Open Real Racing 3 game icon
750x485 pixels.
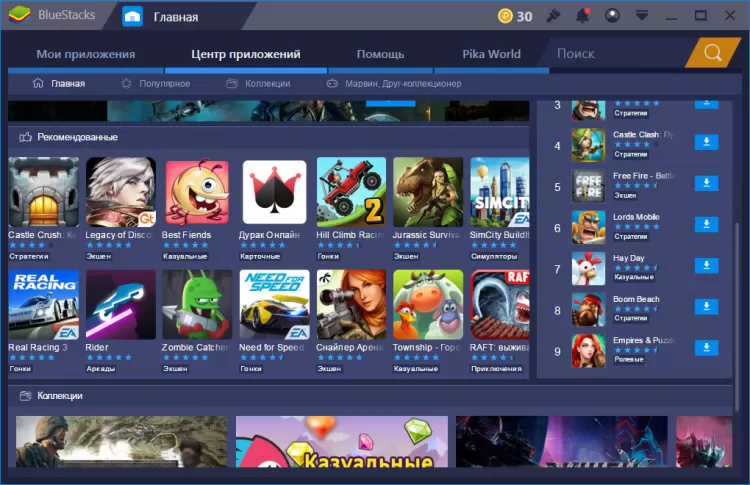pos(44,305)
